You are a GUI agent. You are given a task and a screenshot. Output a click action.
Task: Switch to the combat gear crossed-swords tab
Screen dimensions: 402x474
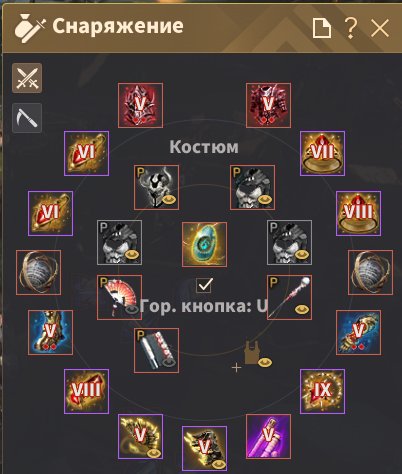[x=27, y=78]
